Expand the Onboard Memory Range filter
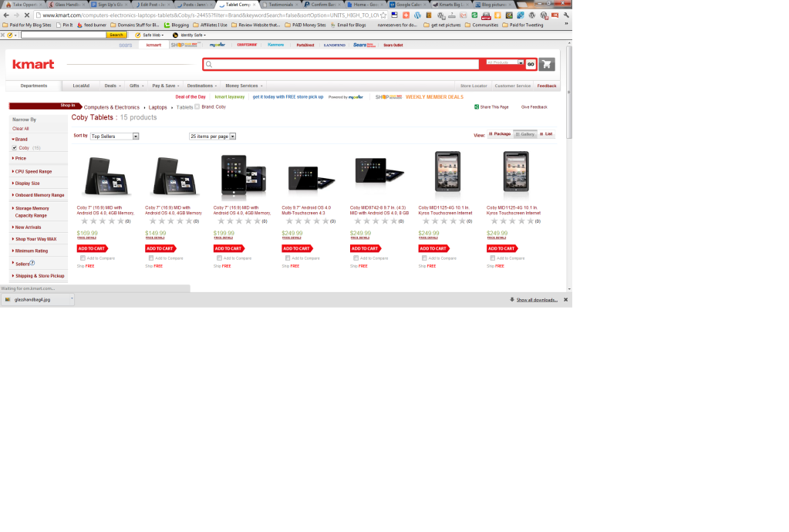Viewport: 789px width, 532px height. coord(39,195)
